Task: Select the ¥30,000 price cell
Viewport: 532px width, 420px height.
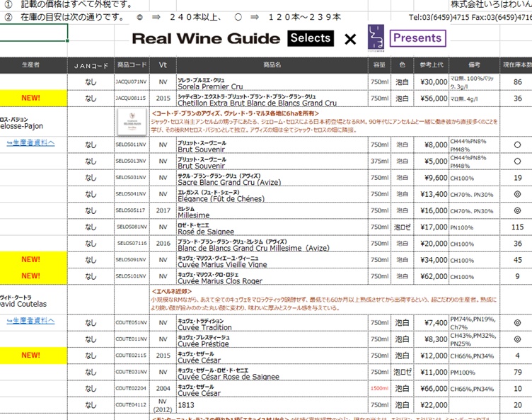Action: point(432,82)
